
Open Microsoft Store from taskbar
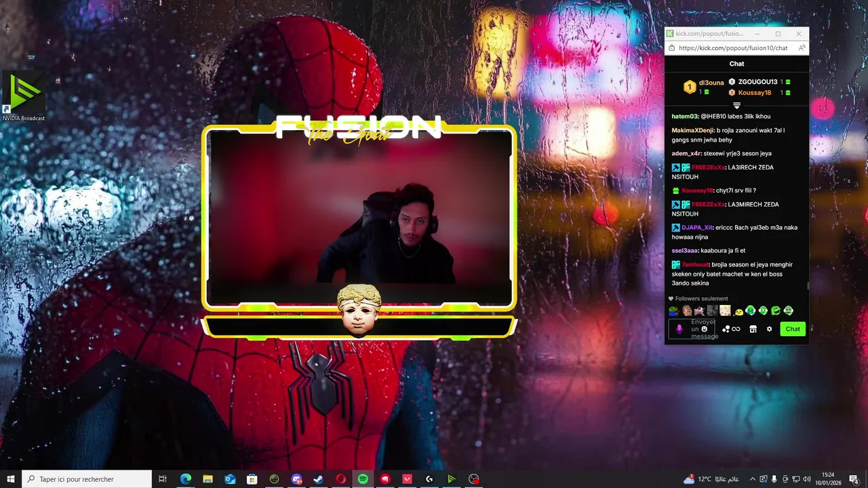pos(252,479)
